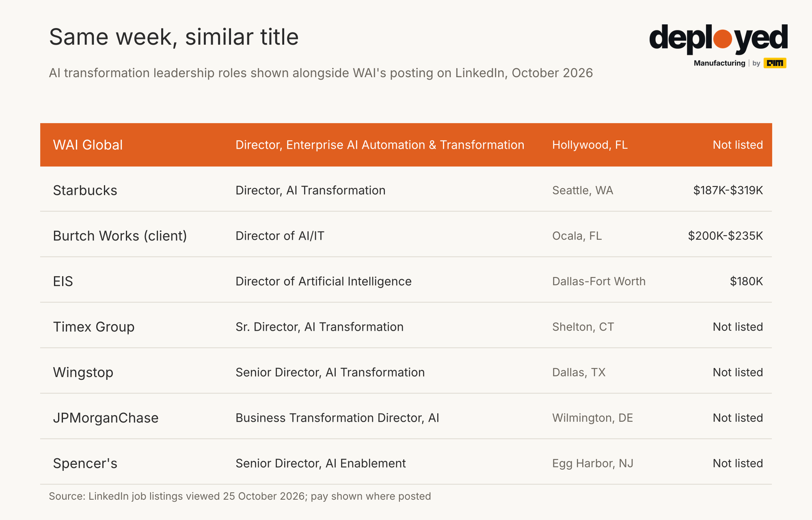This screenshot has width=812, height=520.
Task: Click the LinkedIn October 2026 subtitle text
Action: pyautogui.click(x=321, y=73)
